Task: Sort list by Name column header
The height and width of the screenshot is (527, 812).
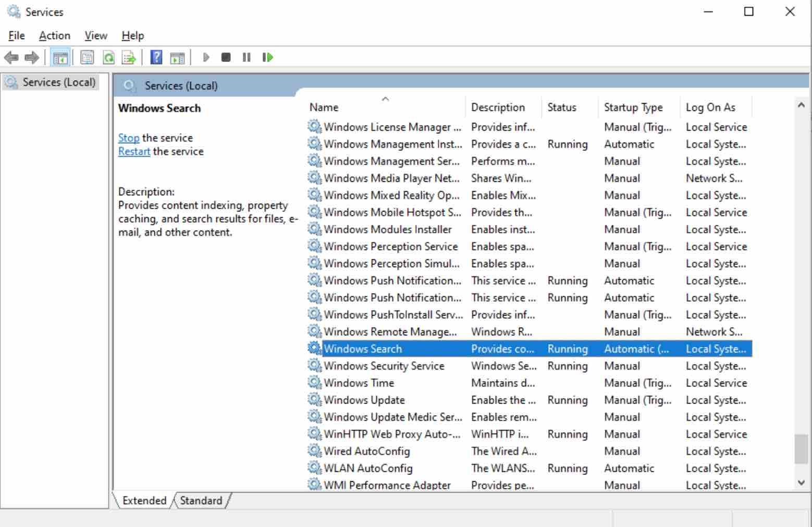Action: tap(386, 107)
